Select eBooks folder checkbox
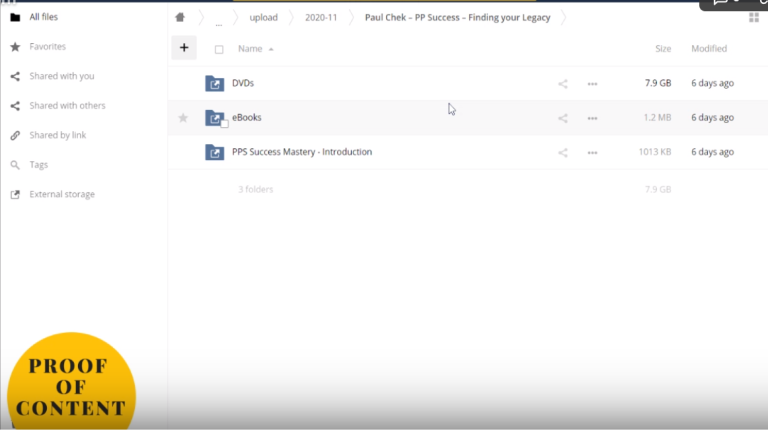Viewport: 768px width, 430px height. coord(224,124)
